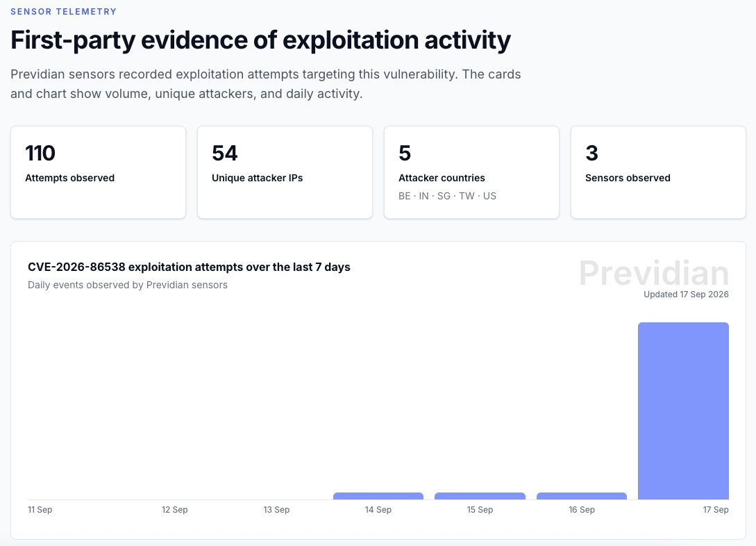The height and width of the screenshot is (546, 756).
Task: Click the description paragraph about Previdian sensors
Action: click(266, 84)
